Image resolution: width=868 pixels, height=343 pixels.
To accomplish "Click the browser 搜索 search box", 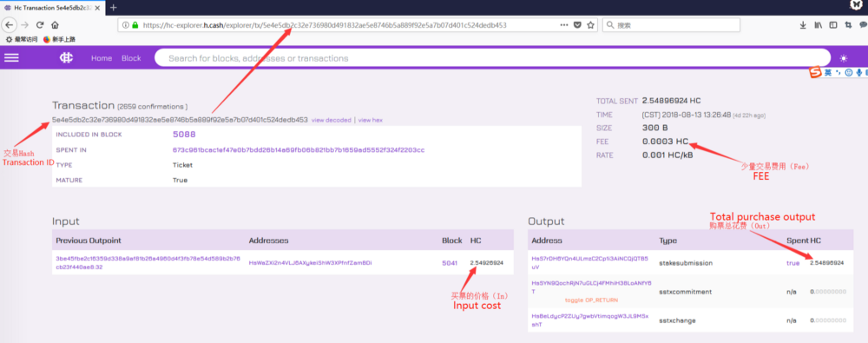I will [x=671, y=25].
